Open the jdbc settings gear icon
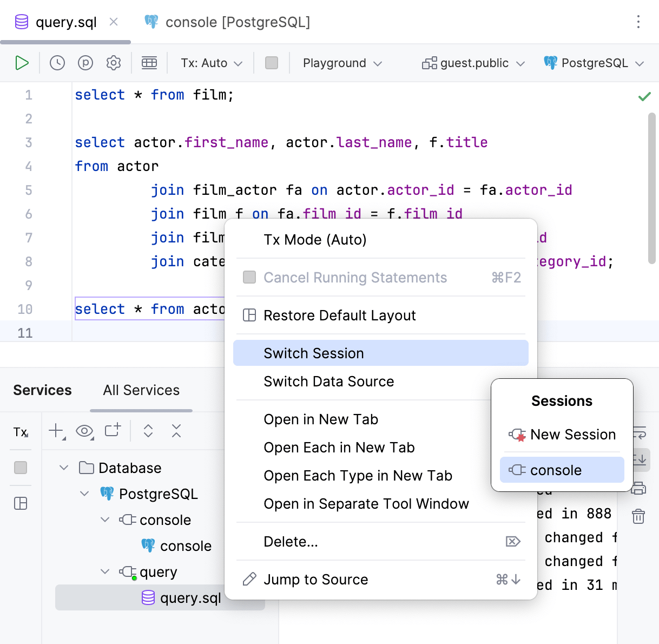The height and width of the screenshot is (644, 659). point(114,63)
